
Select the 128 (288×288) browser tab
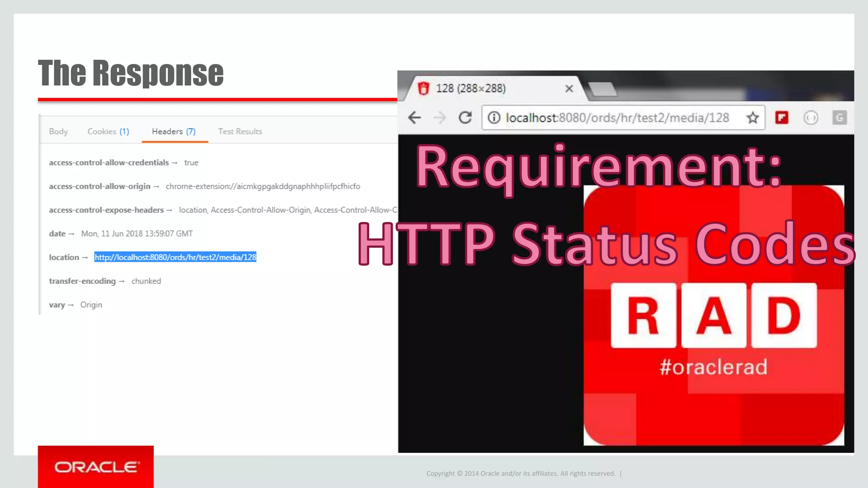tap(494, 89)
